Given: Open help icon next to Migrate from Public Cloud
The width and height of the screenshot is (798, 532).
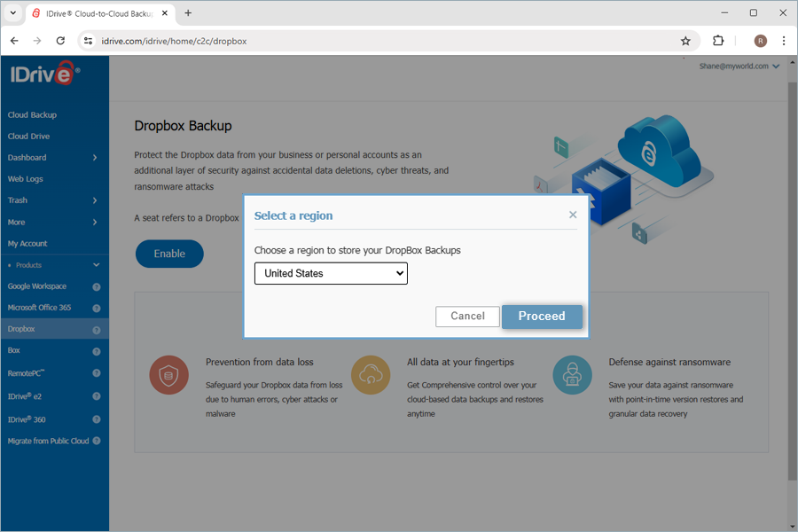Looking at the screenshot, I should click(96, 441).
